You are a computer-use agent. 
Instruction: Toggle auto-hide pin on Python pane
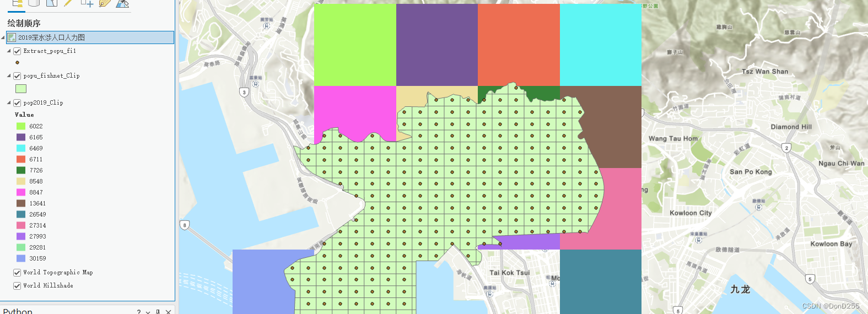158,311
